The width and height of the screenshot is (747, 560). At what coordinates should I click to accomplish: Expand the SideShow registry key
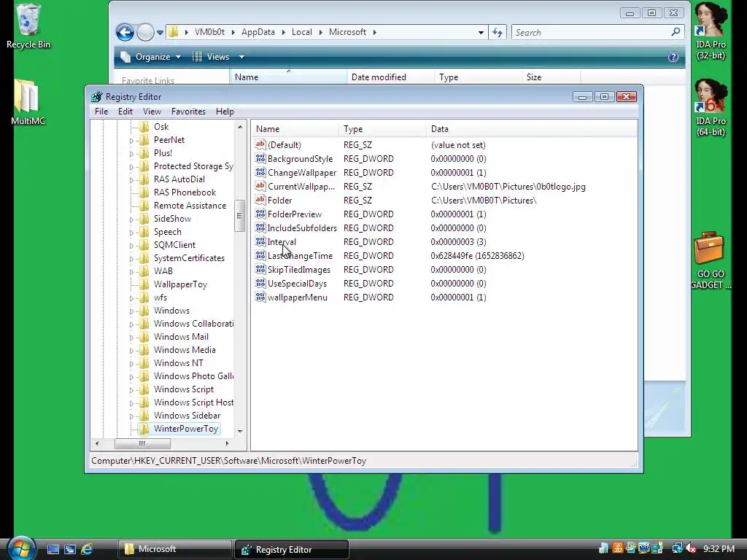click(131, 219)
